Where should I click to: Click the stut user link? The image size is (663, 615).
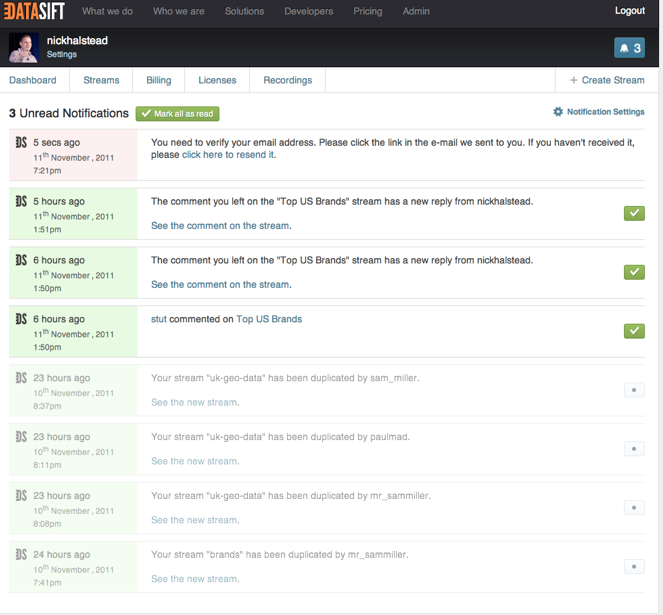159,319
